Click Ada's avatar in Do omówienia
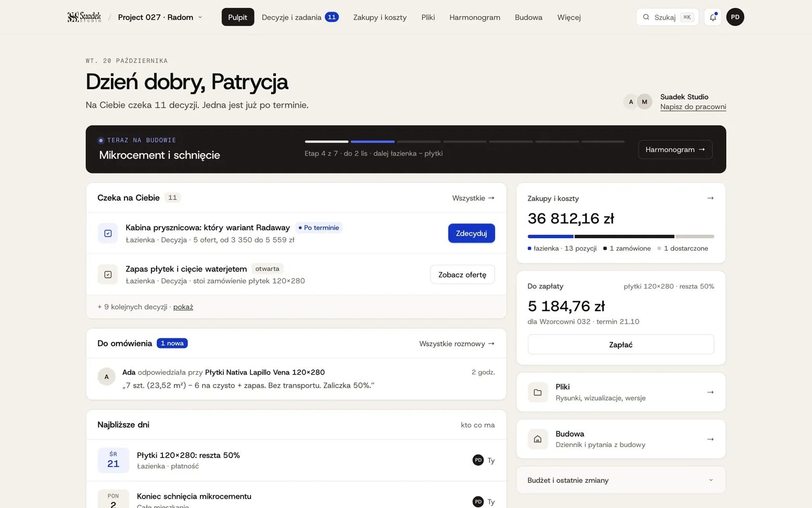 [x=107, y=377]
